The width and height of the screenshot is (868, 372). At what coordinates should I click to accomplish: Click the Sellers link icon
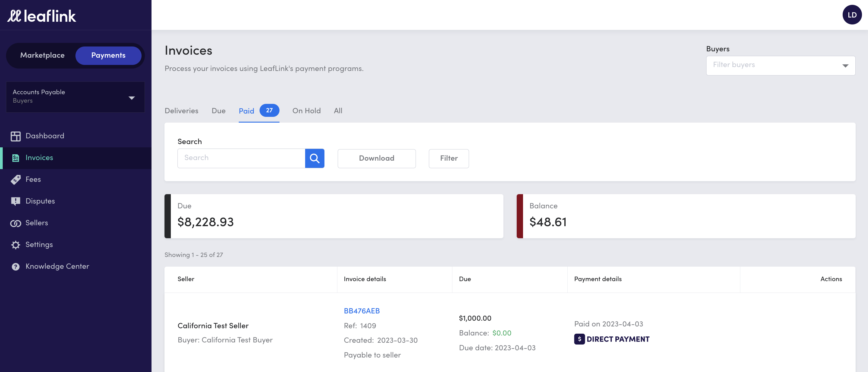[x=15, y=223]
